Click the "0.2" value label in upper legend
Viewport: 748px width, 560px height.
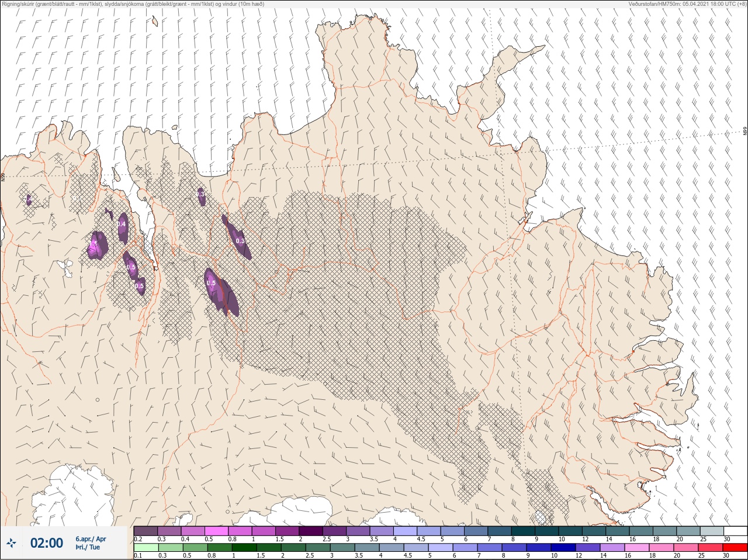coord(138,539)
